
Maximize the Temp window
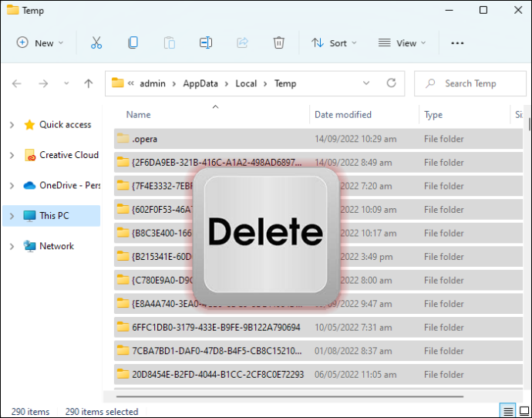click(x=483, y=10)
